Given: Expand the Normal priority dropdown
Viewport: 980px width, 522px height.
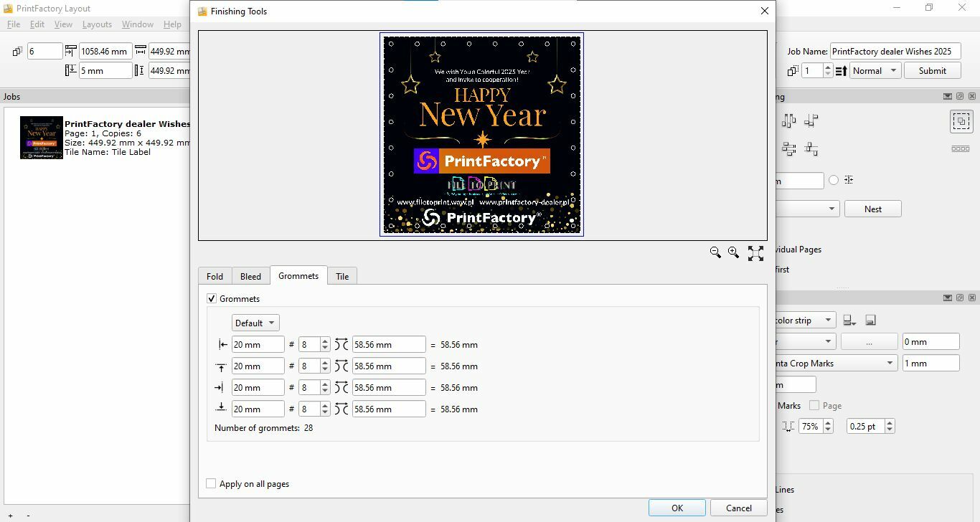Looking at the screenshot, I should [x=875, y=71].
